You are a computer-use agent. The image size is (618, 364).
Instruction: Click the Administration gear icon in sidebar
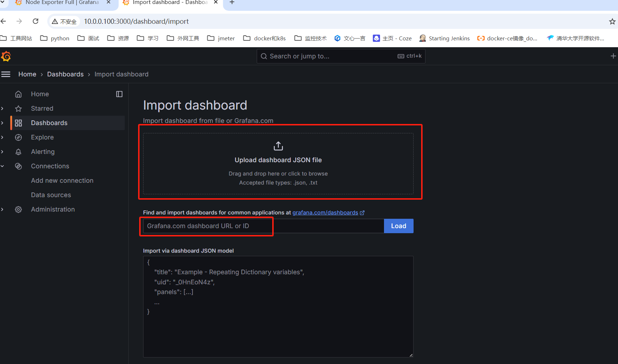[18, 209]
